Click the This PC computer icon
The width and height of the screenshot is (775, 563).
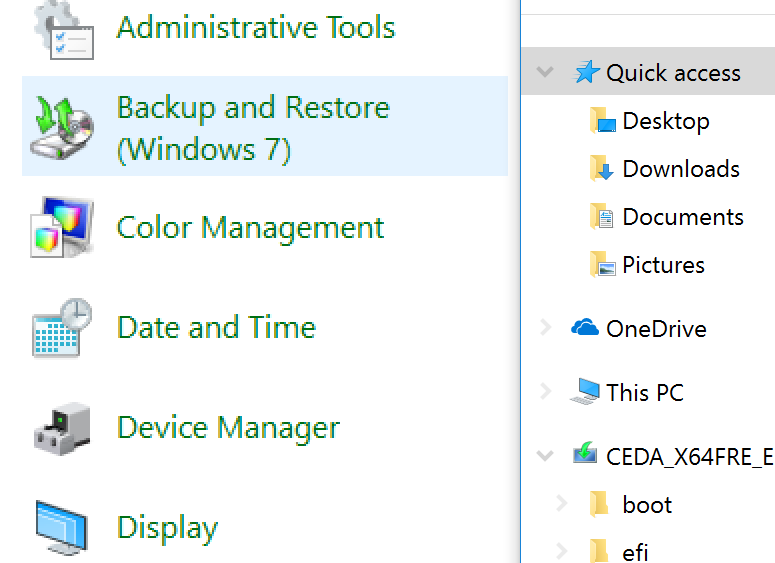[x=585, y=391]
